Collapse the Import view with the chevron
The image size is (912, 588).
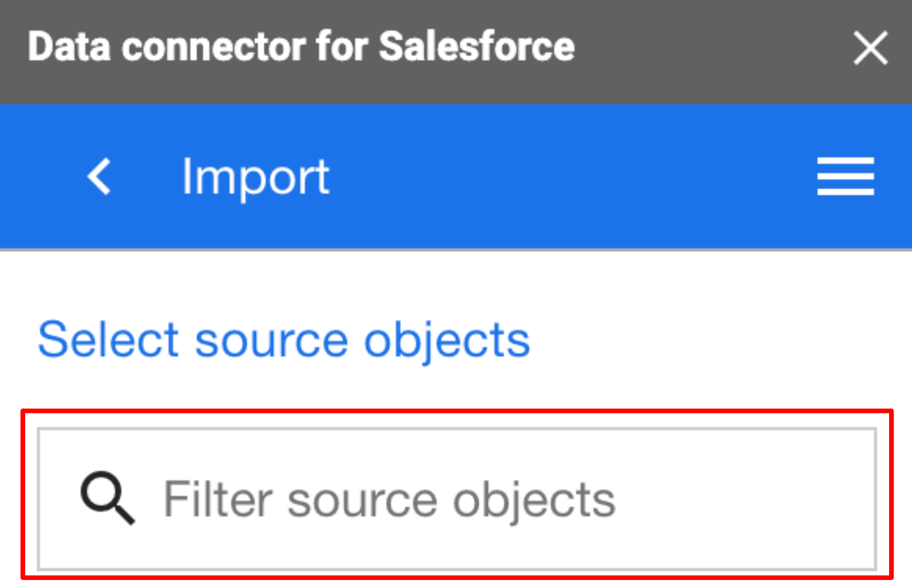click(98, 176)
